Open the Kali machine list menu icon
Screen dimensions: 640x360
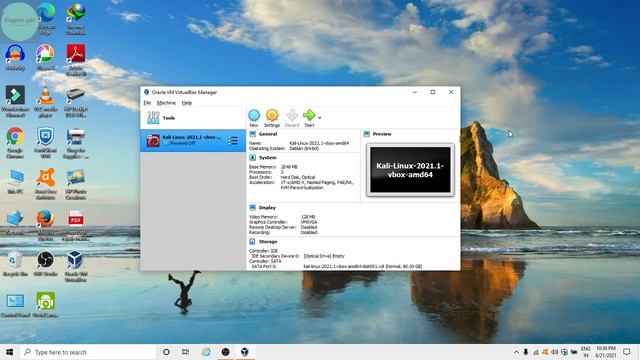233,141
